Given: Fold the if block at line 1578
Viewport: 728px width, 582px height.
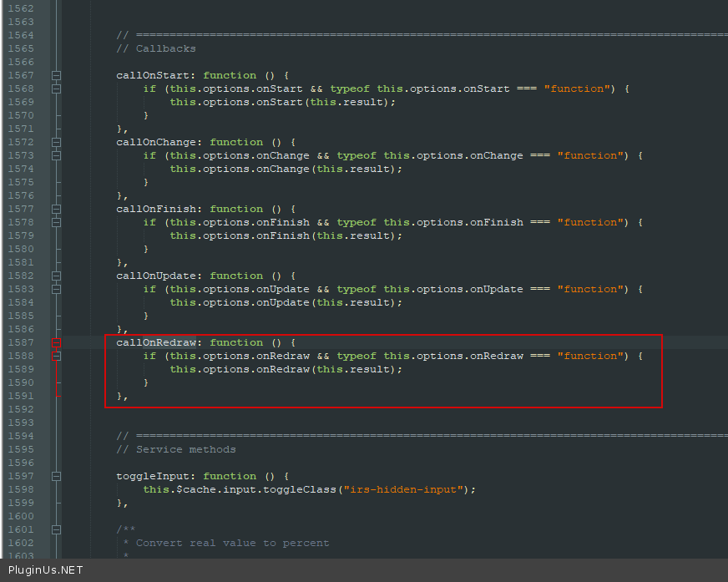Looking at the screenshot, I should [56, 222].
